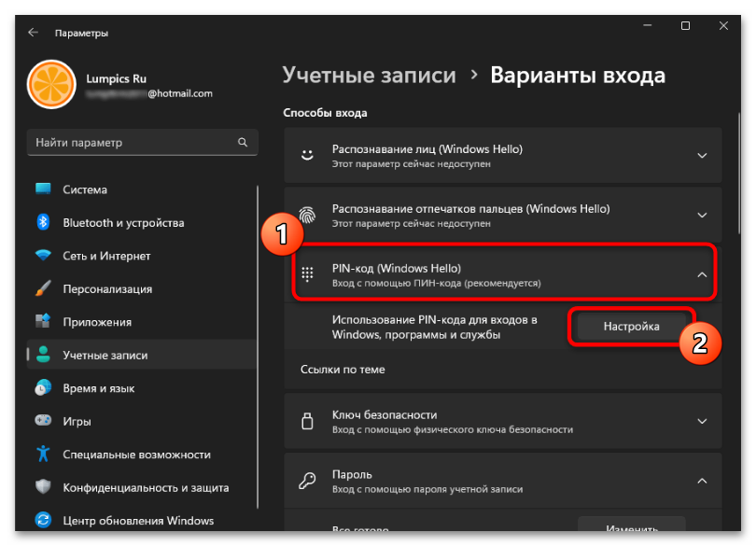Click the Учетные записи sidebar label
The height and width of the screenshot is (546, 756).
105,356
